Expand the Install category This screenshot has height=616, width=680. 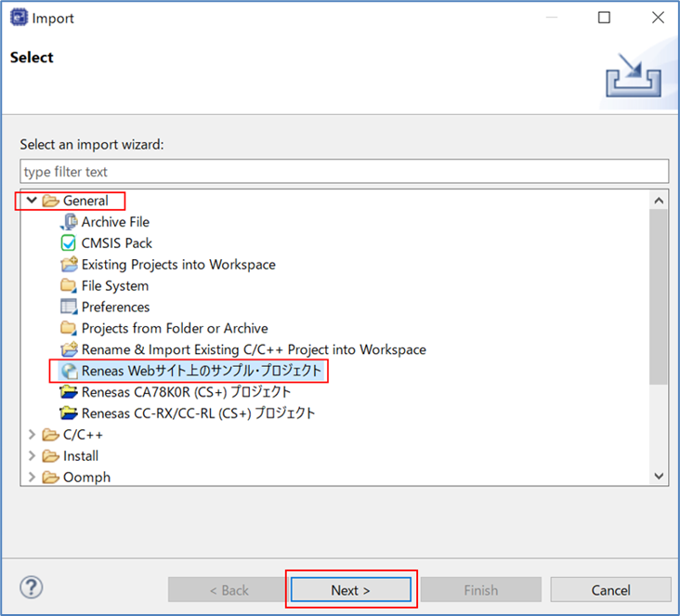coord(32,456)
